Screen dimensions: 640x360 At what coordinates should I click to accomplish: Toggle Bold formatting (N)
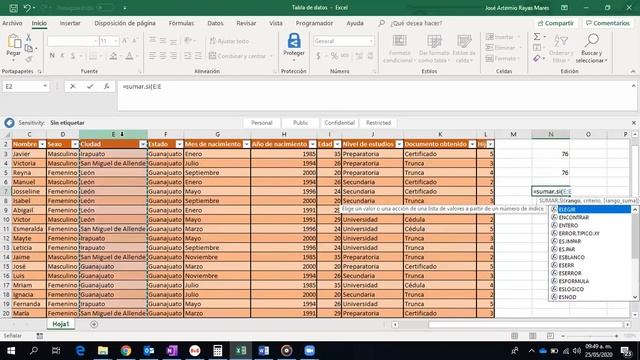(52, 56)
